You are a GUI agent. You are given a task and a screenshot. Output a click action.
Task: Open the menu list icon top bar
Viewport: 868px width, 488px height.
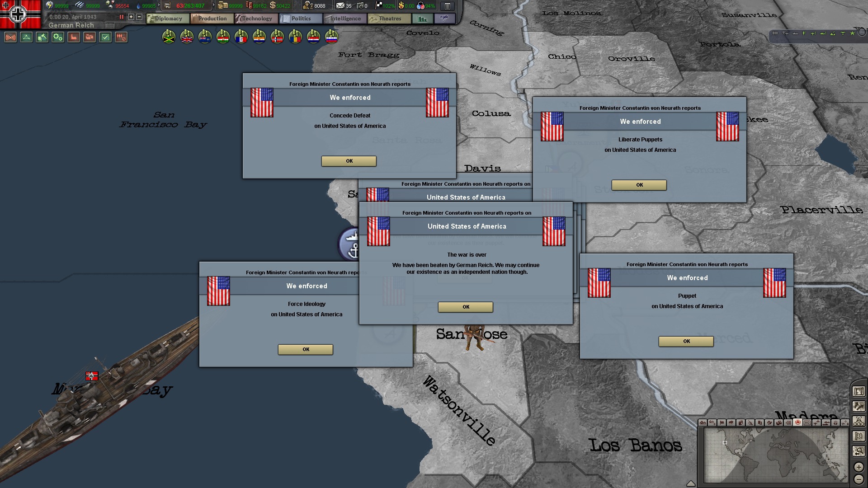447,6
